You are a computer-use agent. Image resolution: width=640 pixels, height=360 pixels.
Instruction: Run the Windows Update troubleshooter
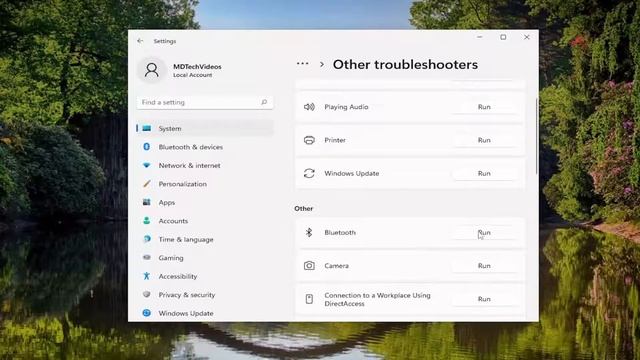click(484, 173)
